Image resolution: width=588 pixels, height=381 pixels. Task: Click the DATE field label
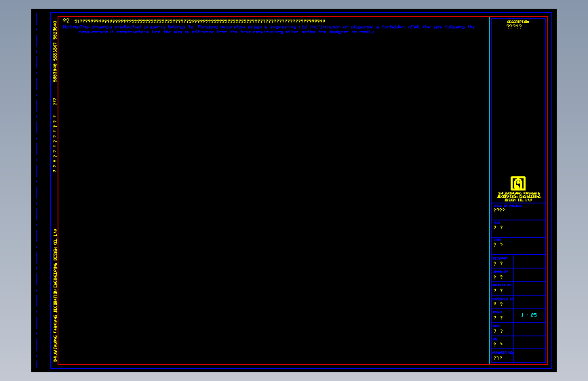click(496, 326)
